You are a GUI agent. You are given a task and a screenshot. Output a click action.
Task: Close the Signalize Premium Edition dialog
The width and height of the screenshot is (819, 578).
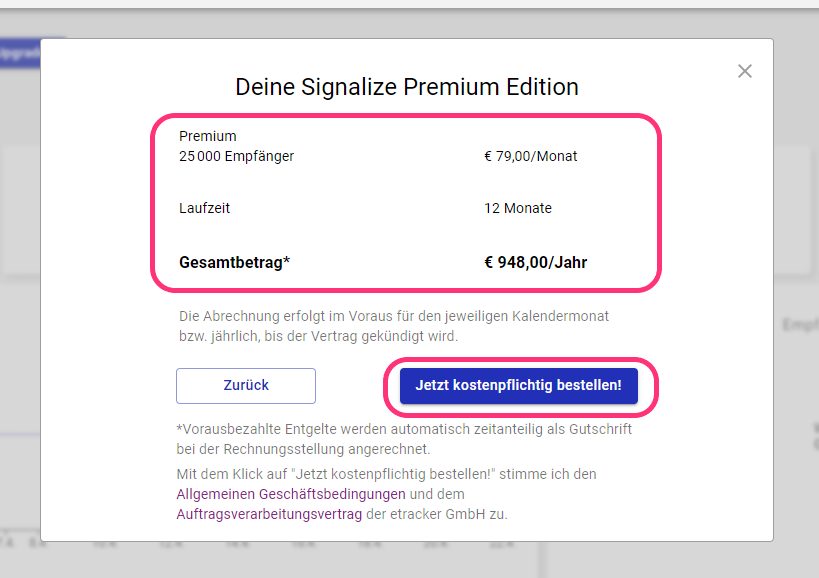[744, 71]
